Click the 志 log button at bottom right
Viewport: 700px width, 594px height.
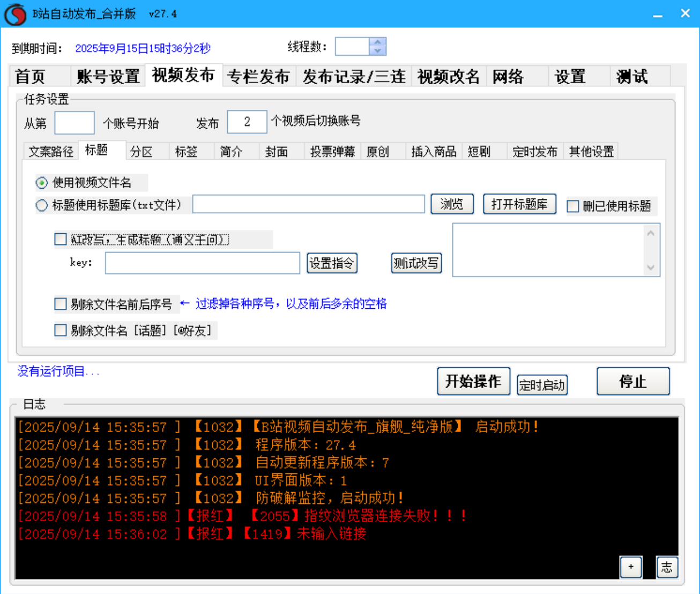pos(666,567)
